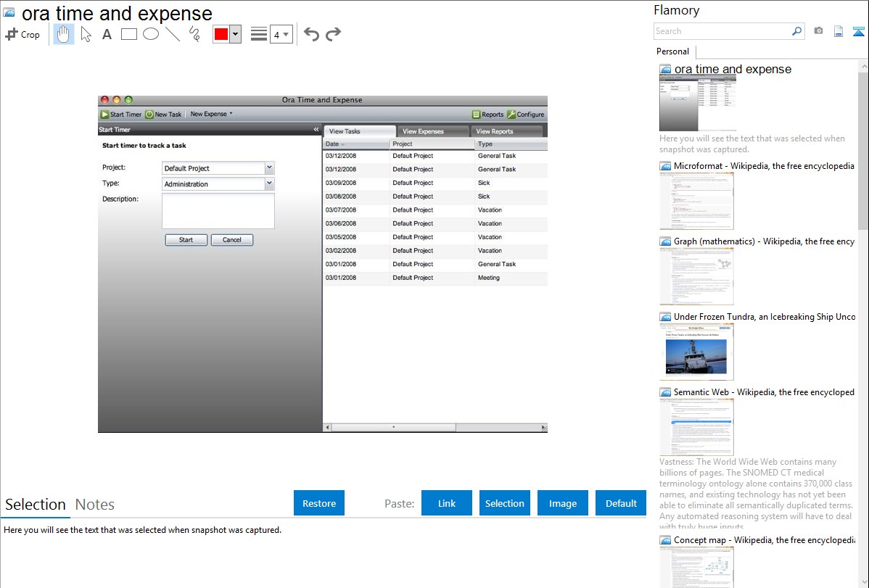Select the 03/02/2008 Vacation row
This screenshot has width=869, height=588.
pyautogui.click(x=435, y=250)
